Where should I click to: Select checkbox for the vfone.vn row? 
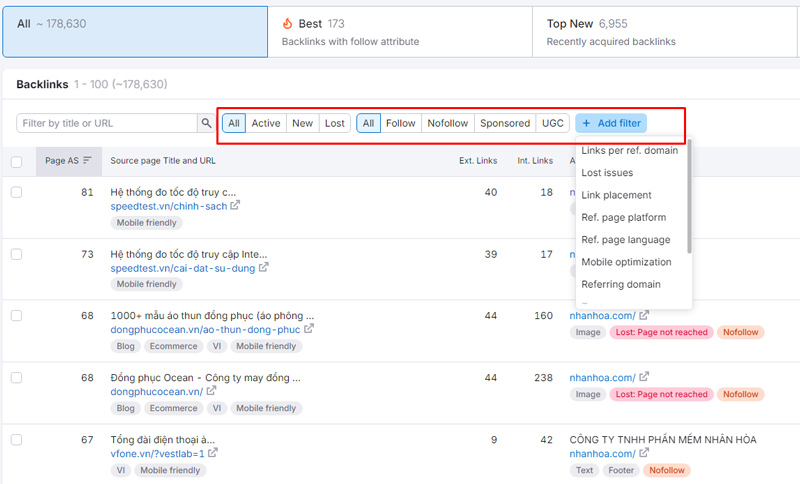pos(16,440)
